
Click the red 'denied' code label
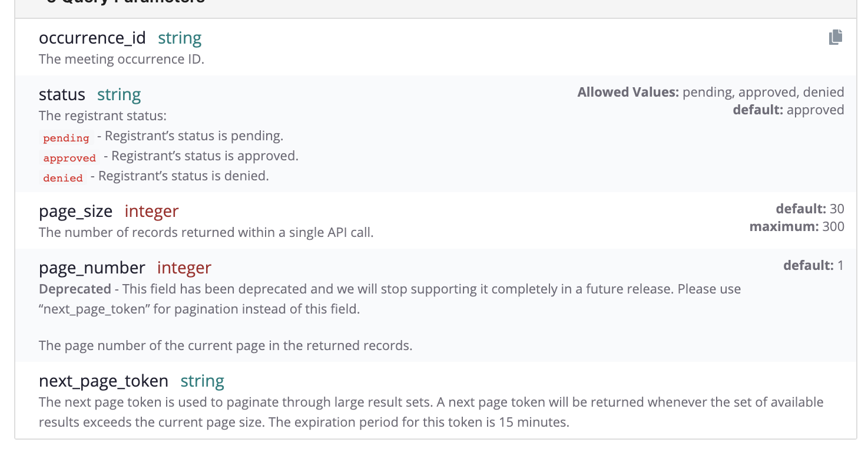(x=63, y=178)
